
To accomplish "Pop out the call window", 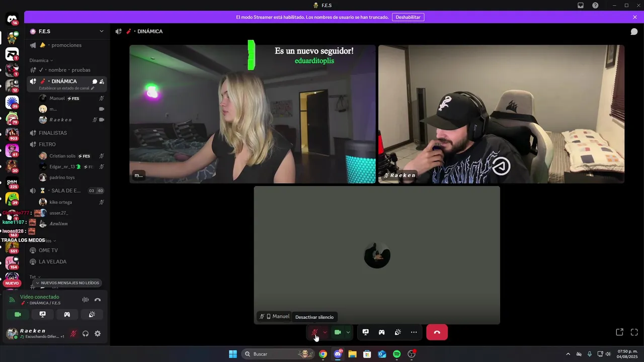I will click(619, 332).
